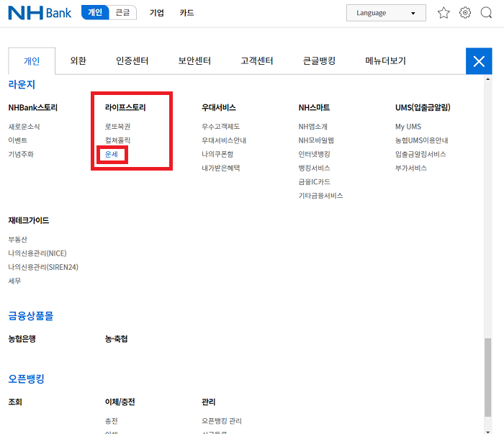Open UMS(입출금알림) category
The width and height of the screenshot is (504, 434).
click(x=423, y=107)
